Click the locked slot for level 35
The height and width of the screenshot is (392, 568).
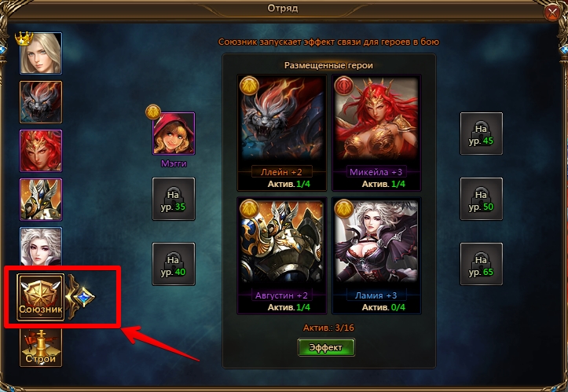click(174, 199)
